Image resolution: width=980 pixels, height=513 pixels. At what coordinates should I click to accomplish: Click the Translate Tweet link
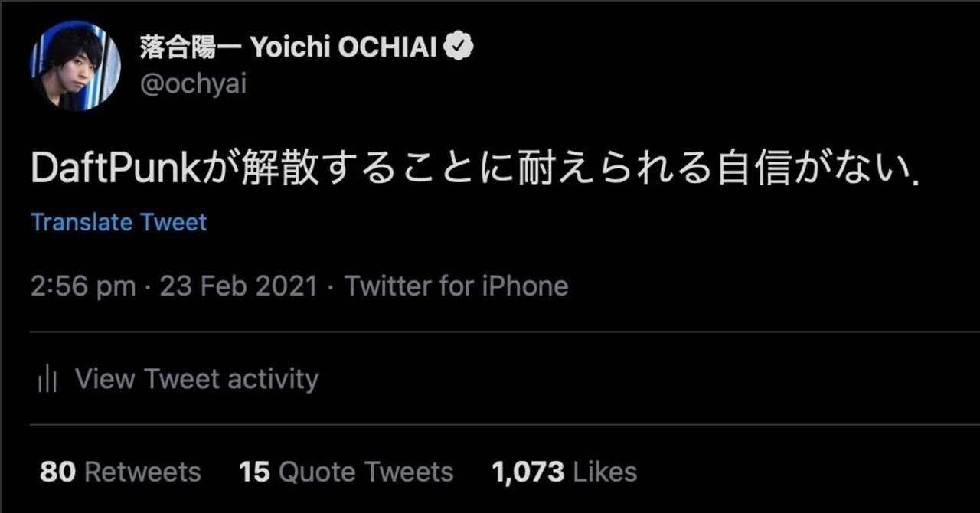[119, 223]
